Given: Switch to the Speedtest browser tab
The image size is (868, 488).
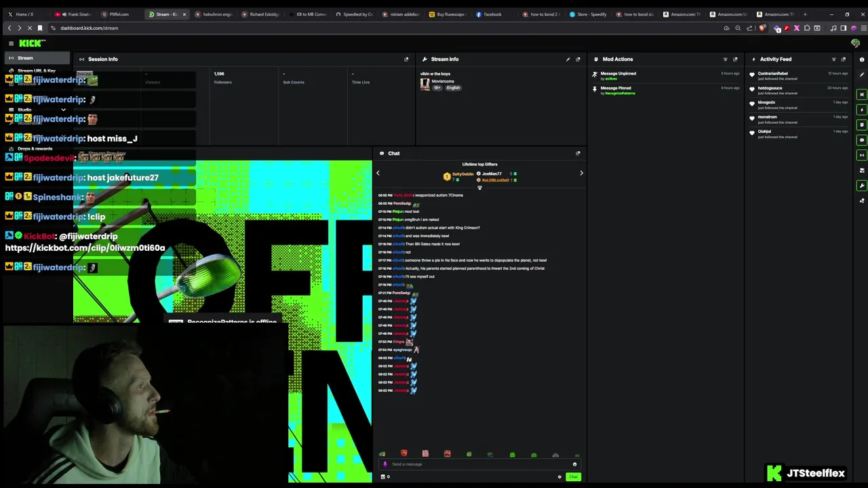Looking at the screenshot, I should coord(355,14).
